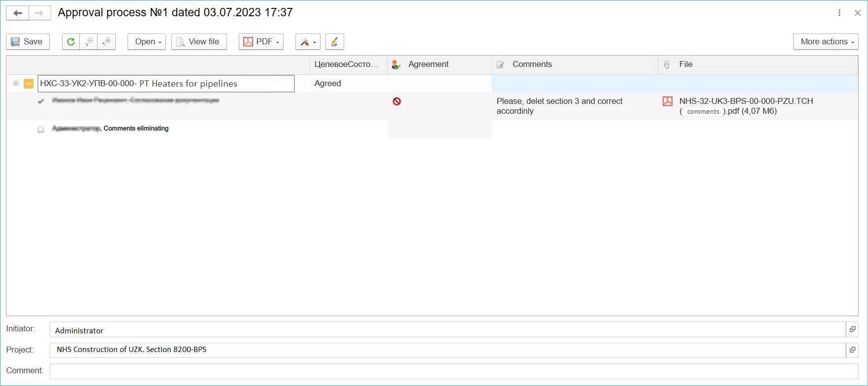Viewport: 868px width, 386px height.
Task: Open the PDF dropdown menu
Action: (x=261, y=42)
